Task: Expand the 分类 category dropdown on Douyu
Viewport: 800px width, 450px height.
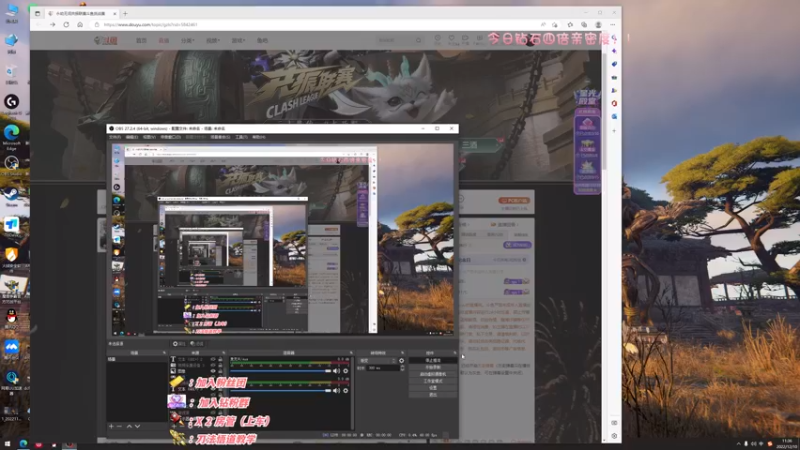Action: pyautogui.click(x=187, y=40)
